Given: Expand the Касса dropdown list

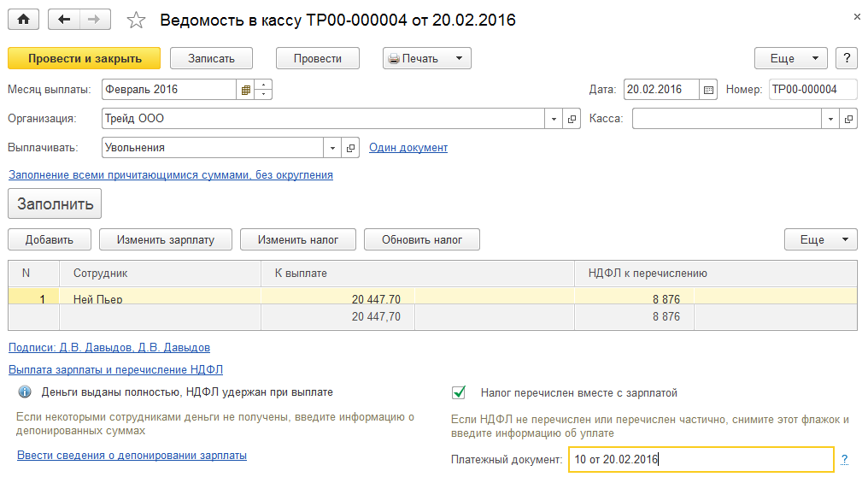Looking at the screenshot, I should coord(830,119).
